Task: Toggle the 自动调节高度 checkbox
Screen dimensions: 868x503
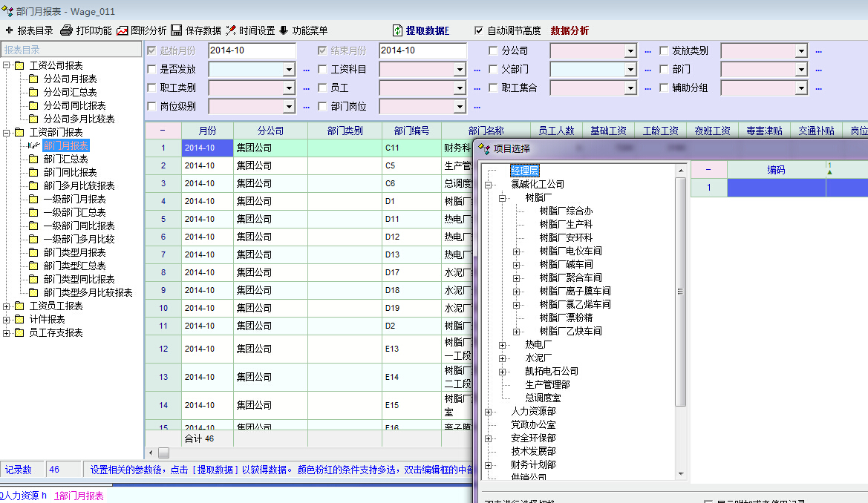Action: click(x=479, y=31)
